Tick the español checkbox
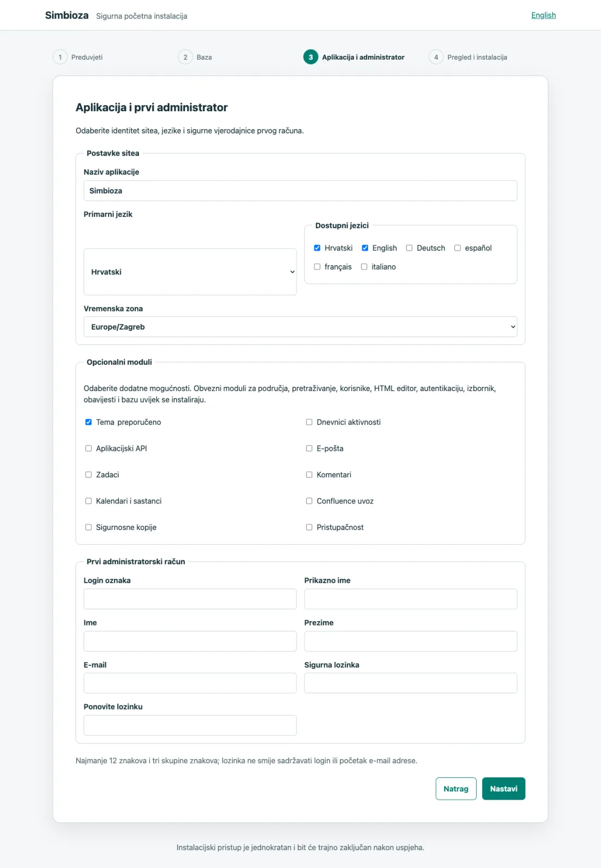 458,248
